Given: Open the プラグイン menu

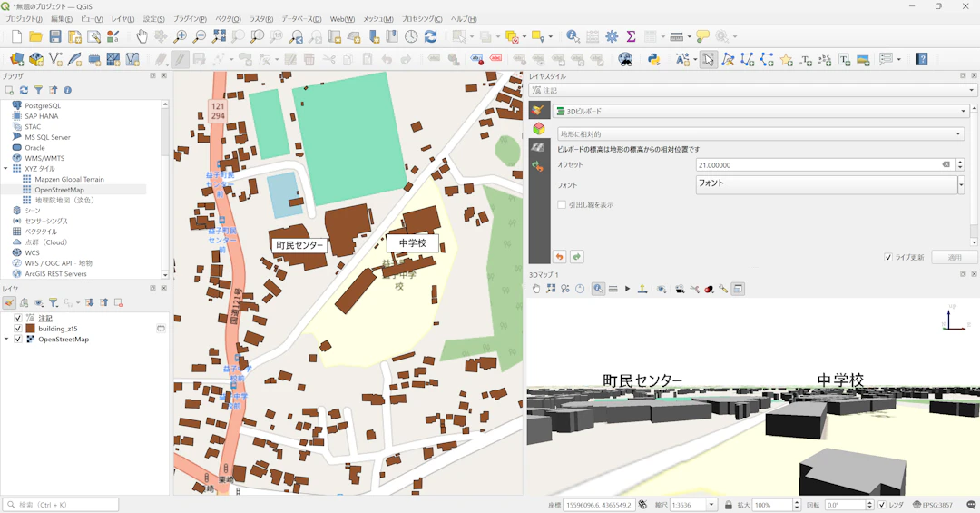Looking at the screenshot, I should point(190,19).
